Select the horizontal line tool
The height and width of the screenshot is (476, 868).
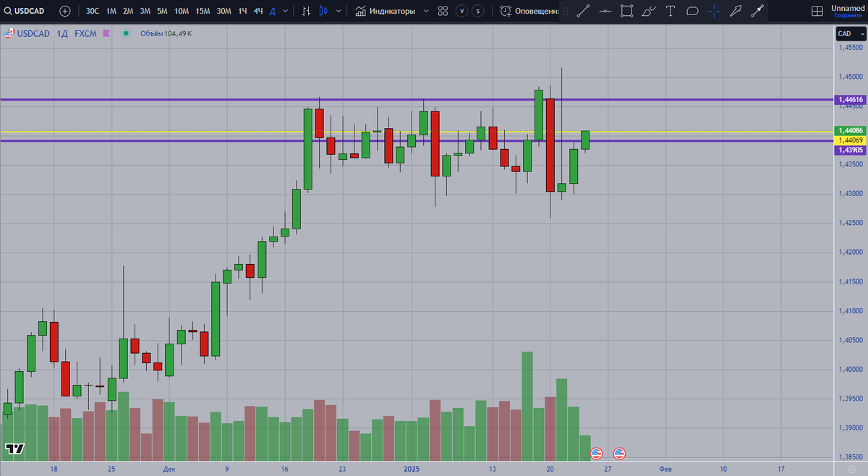(605, 11)
